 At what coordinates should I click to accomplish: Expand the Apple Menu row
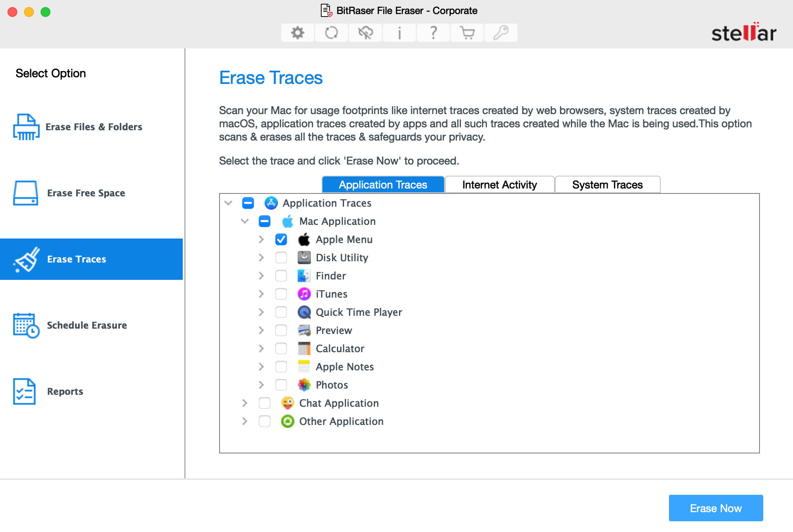pos(261,239)
